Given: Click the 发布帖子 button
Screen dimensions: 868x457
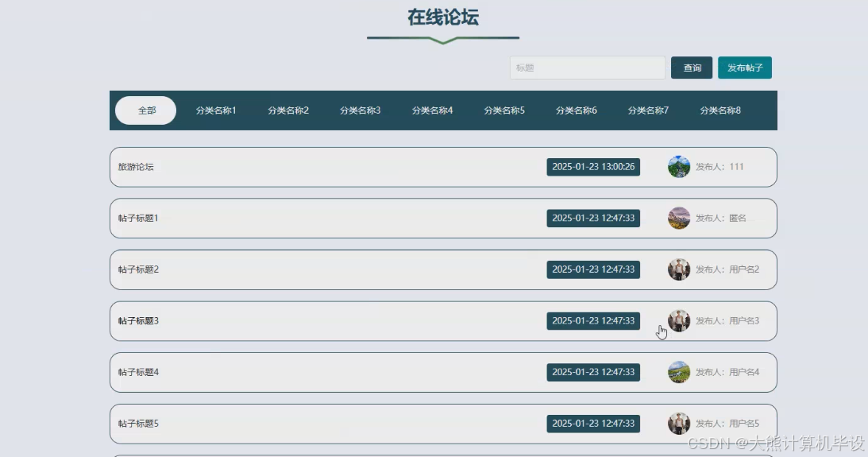Looking at the screenshot, I should pos(745,68).
